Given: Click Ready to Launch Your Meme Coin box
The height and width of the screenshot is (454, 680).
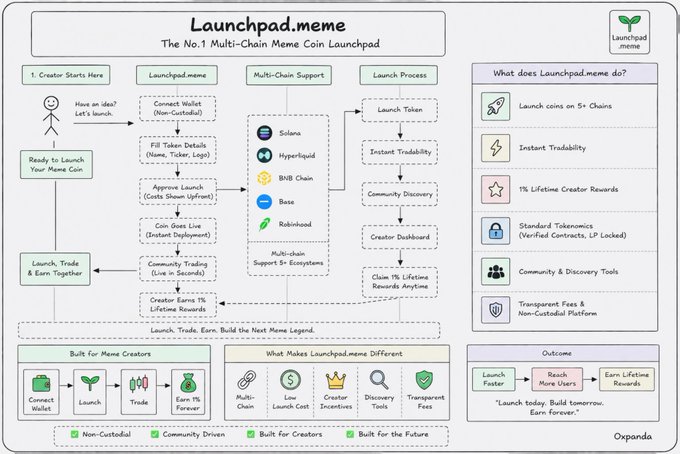Looking at the screenshot, I should 56,165.
